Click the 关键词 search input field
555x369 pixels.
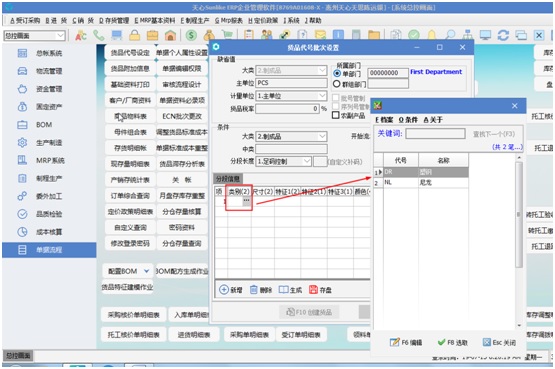point(435,133)
